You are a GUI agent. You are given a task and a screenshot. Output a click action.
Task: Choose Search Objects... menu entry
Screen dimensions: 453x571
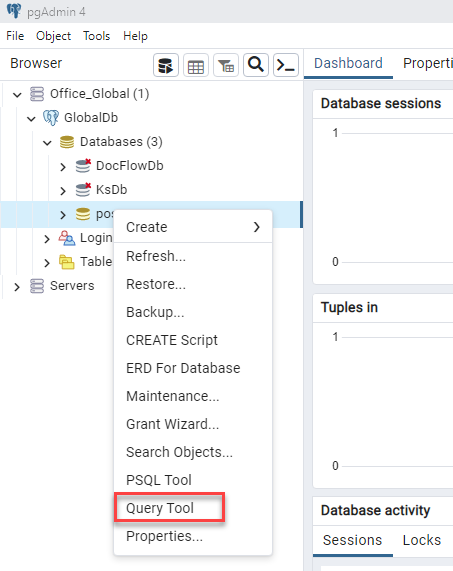coord(193,452)
